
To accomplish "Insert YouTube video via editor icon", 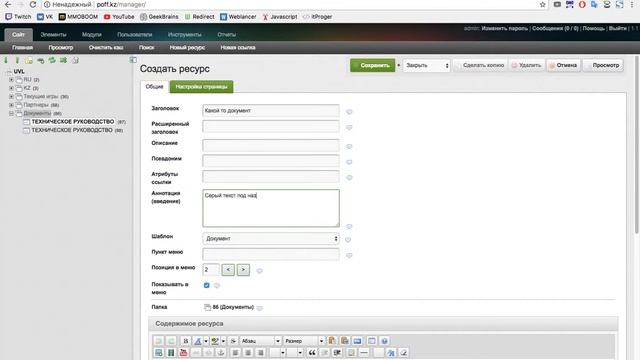I will click(x=183, y=353).
